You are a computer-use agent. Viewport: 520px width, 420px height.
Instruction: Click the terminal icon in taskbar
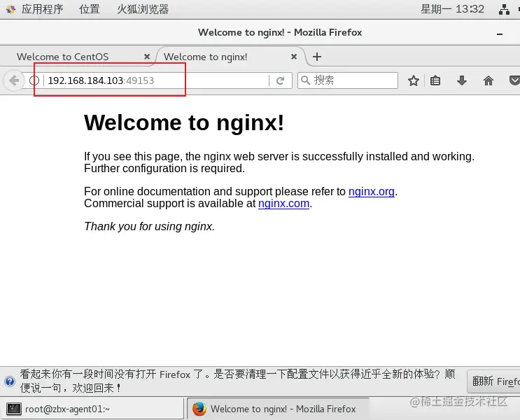(x=14, y=409)
